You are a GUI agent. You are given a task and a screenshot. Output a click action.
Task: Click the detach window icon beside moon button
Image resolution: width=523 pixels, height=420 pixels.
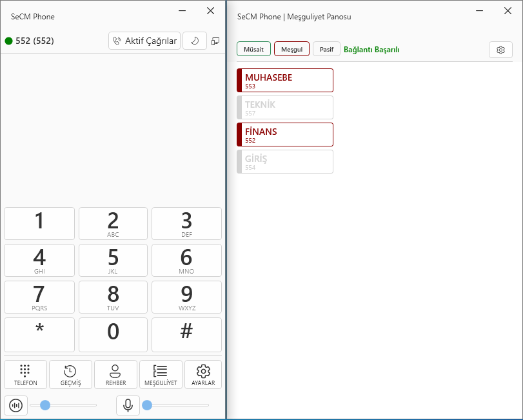(215, 41)
